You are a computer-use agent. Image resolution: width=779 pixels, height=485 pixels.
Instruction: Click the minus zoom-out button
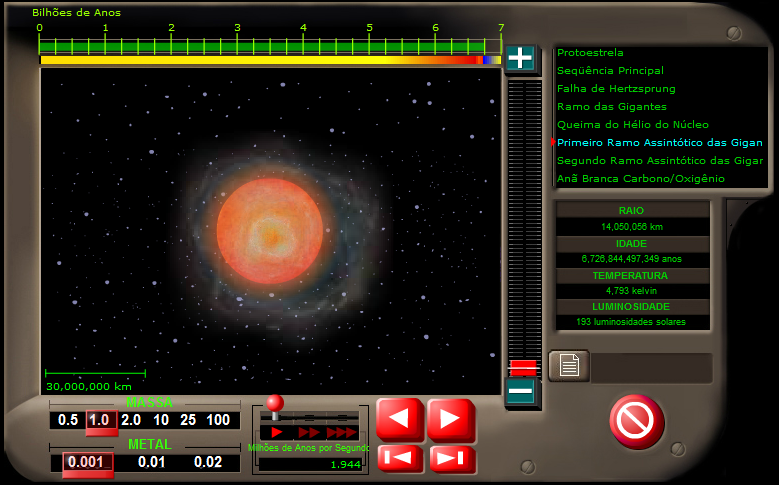point(520,391)
